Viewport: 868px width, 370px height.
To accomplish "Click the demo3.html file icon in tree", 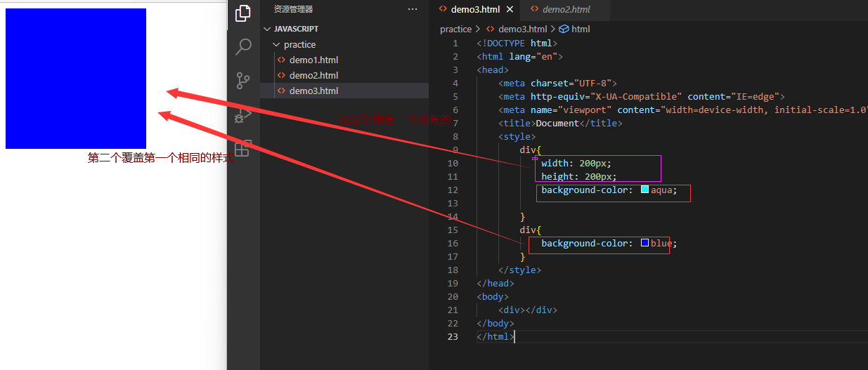I will click(282, 91).
